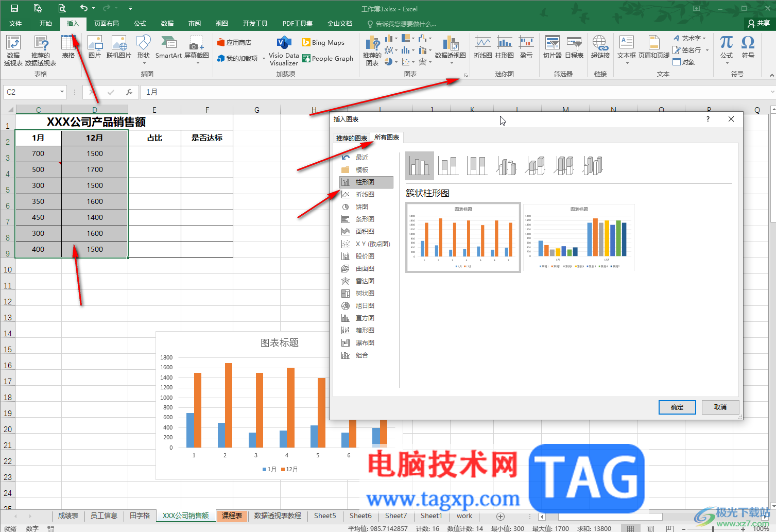Select Line chart type in dialog list

(x=366, y=195)
